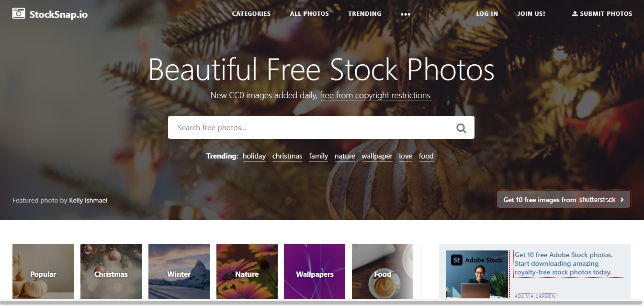The width and height of the screenshot is (644, 306).
Task: Click free from copyright restrictions link
Action: tap(376, 95)
